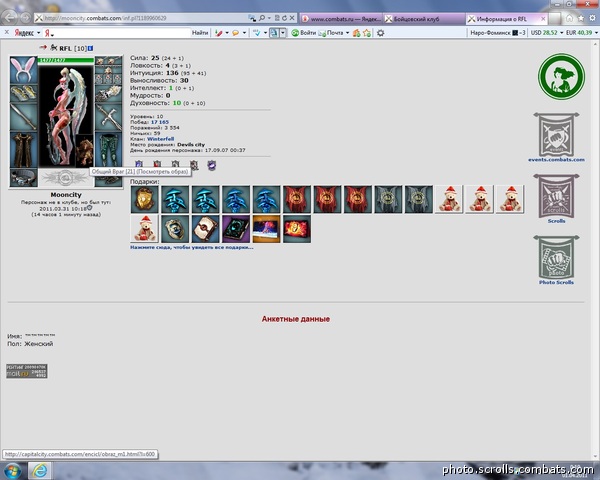Inspect the crossed hammer weapon slot

pos(108,116)
